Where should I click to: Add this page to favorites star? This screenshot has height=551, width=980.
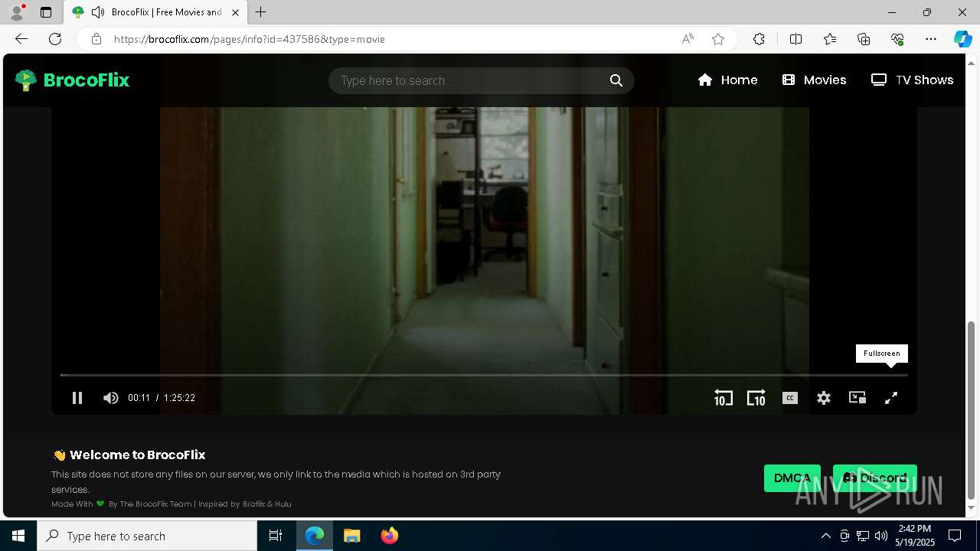718,39
